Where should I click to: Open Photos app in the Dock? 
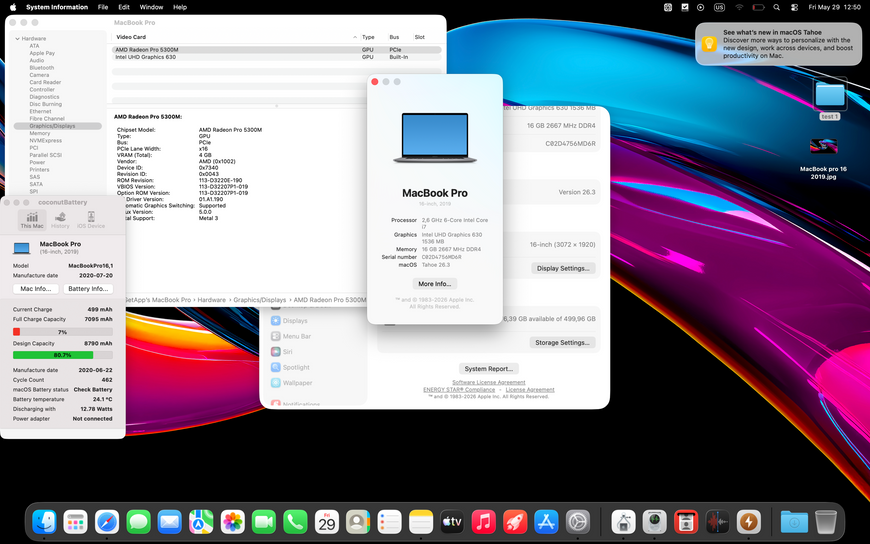click(232, 522)
